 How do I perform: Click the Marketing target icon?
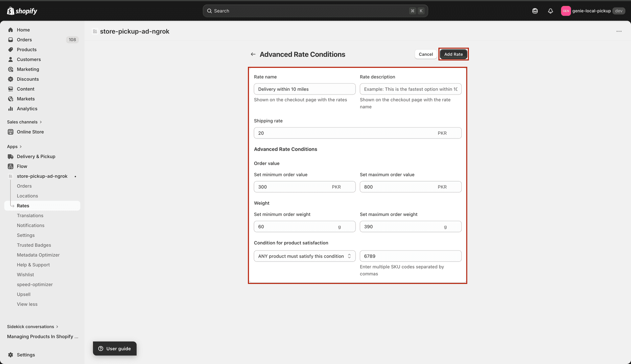[11, 69]
